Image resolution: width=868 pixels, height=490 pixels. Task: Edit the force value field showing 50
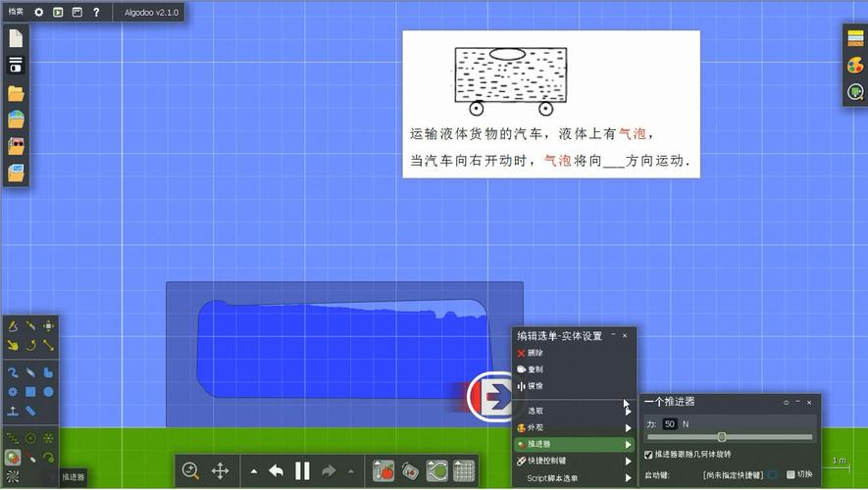pos(670,424)
